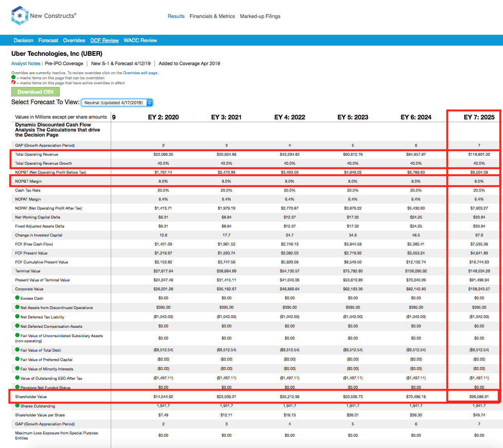Select the Total Operating Revenue Growth row label

pyautogui.click(x=44, y=164)
